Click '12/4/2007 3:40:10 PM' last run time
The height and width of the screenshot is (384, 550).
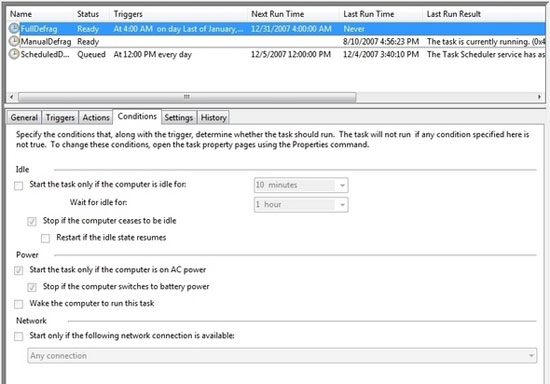point(381,54)
